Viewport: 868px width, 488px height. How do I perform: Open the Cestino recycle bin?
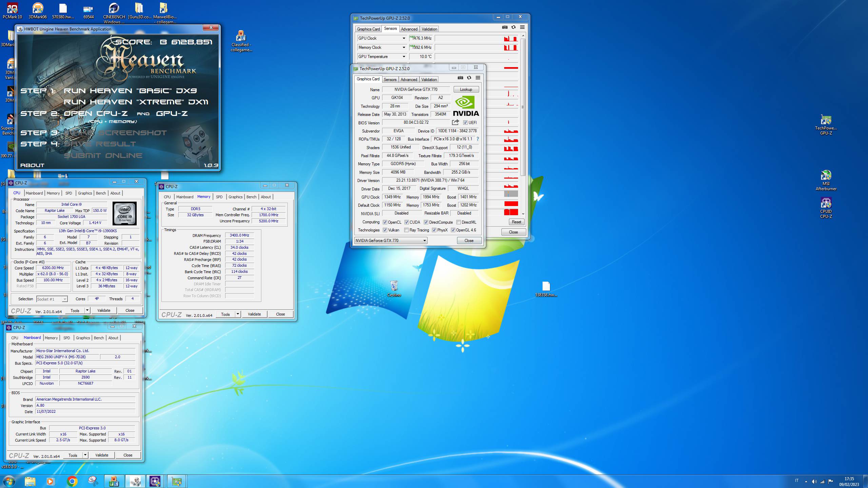point(394,289)
